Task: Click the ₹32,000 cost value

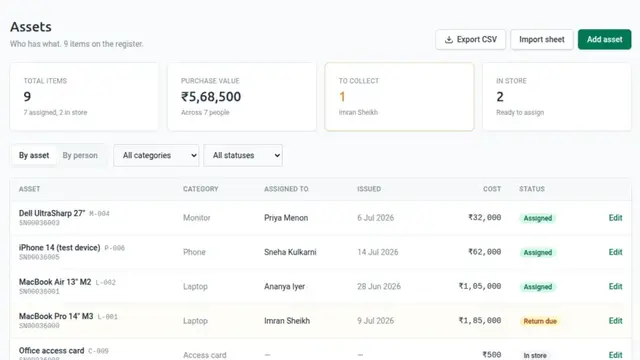Action: click(484, 218)
